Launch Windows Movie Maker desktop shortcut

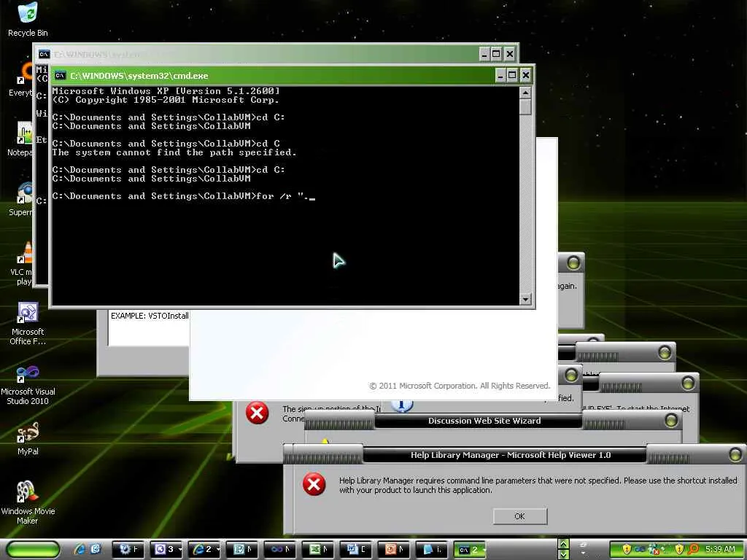click(28, 502)
